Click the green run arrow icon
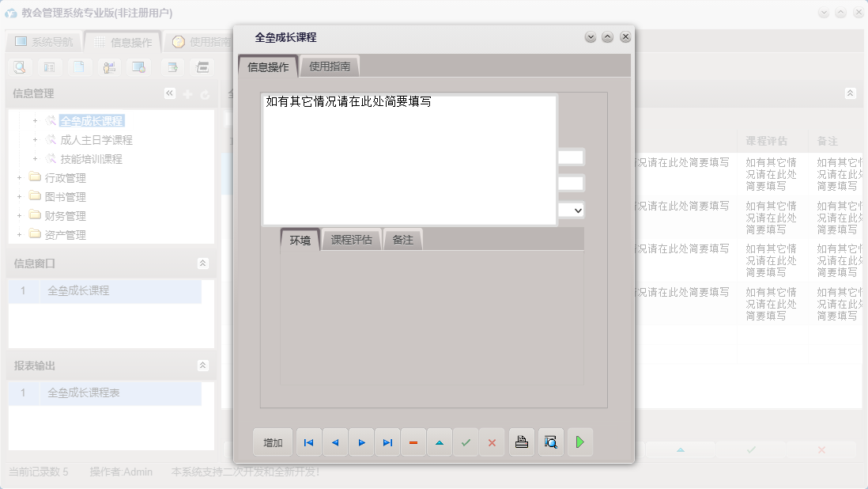Screen dimensions: 868x489 pos(580,442)
